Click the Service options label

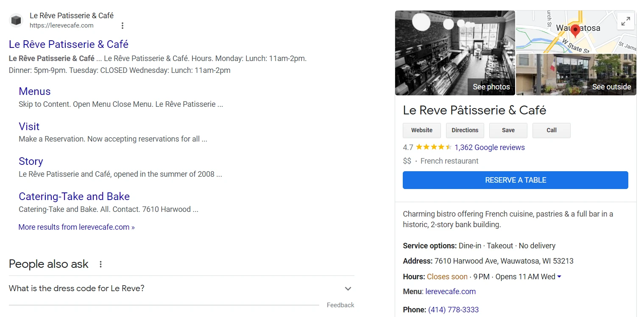430,246
